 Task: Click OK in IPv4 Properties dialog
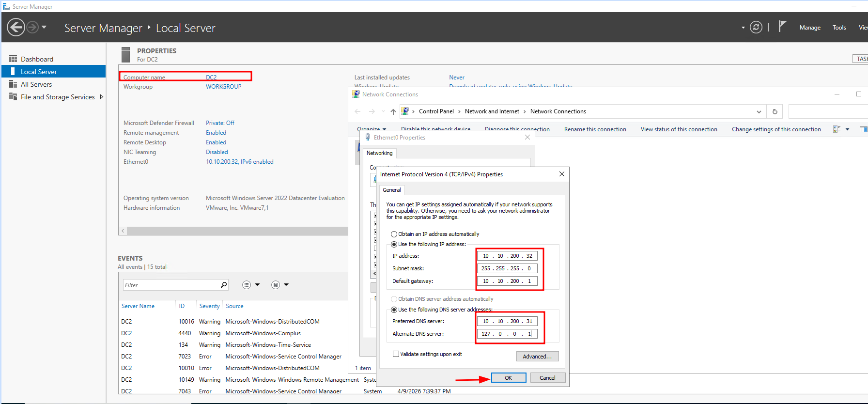pos(508,378)
